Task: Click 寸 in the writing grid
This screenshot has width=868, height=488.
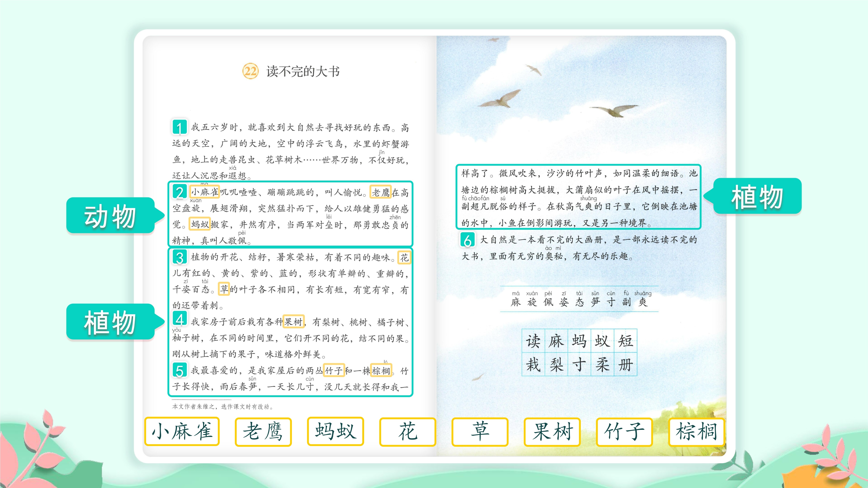Action: coord(580,364)
